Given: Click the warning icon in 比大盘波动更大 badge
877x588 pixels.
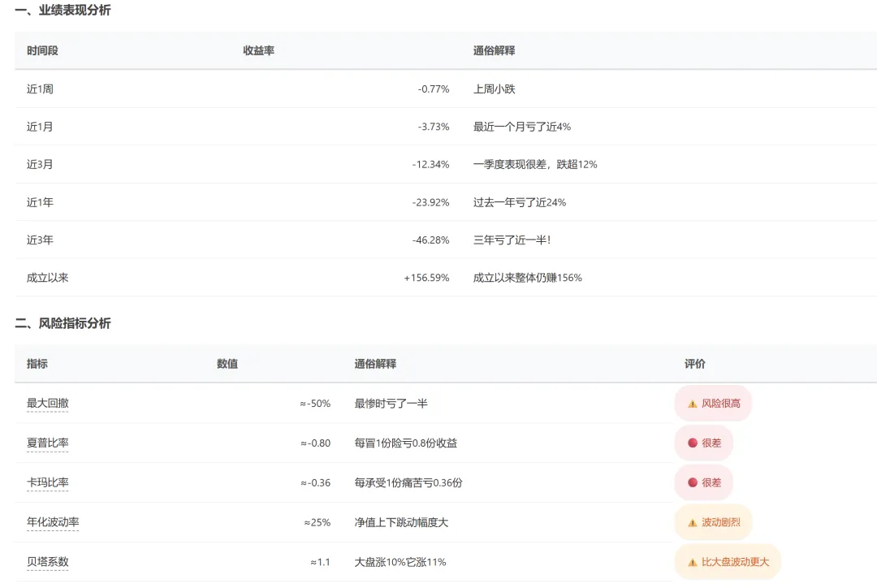Looking at the screenshot, I should tap(693, 562).
